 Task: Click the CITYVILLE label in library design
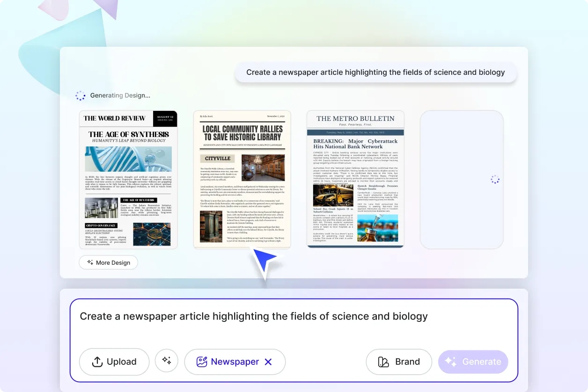pos(218,159)
